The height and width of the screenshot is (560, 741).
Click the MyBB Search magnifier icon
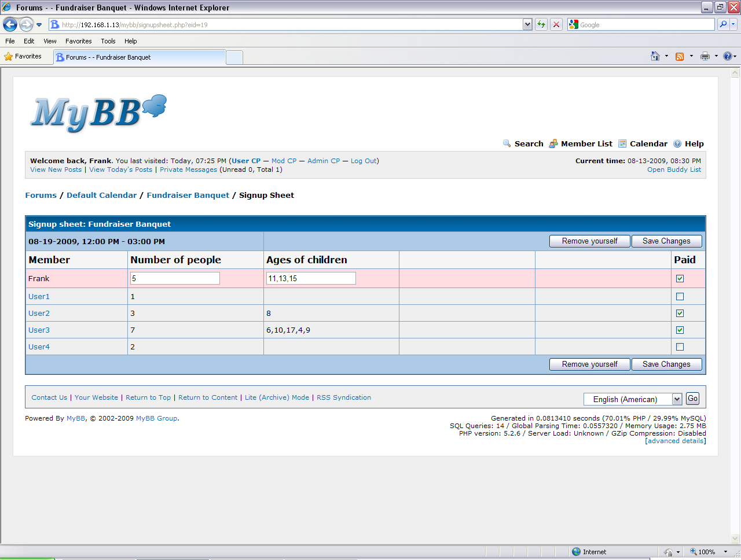point(507,143)
